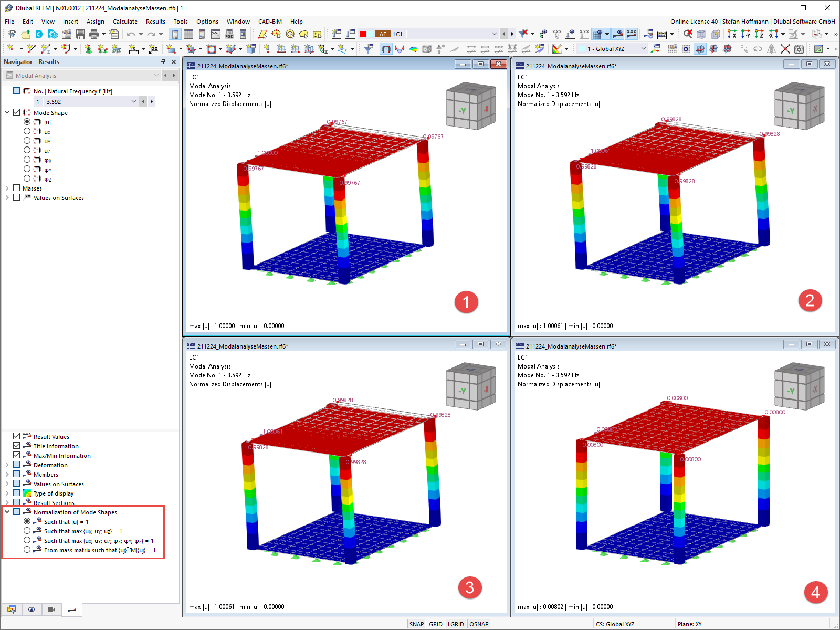Set view in minus Y direction
840x630 pixels.
745,34
